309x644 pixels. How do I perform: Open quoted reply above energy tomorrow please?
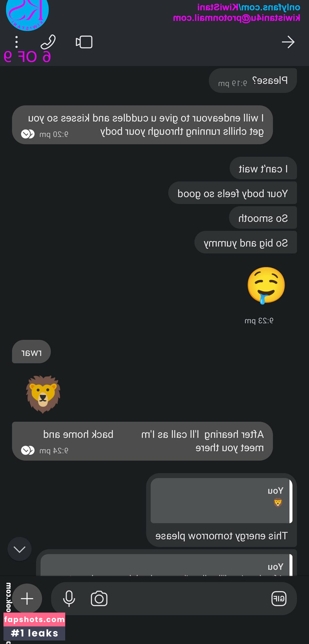coord(221,500)
